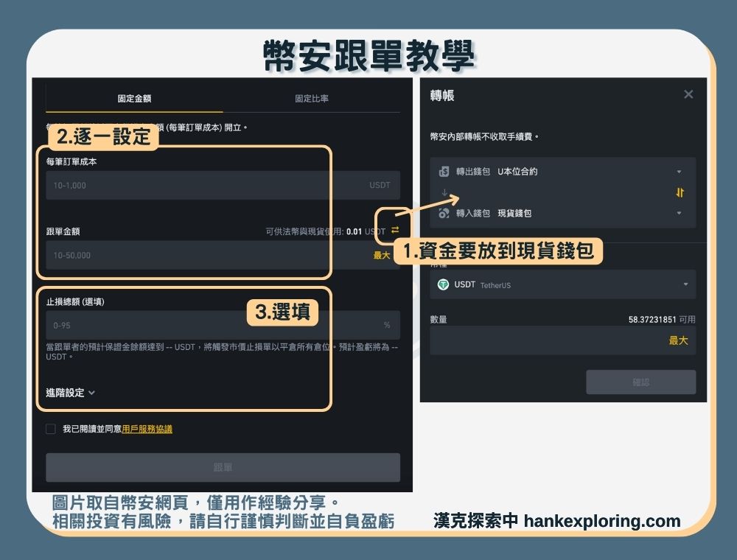This screenshot has height=560, width=737.
Task: Click the 幣安內部轉帳不收取手續費 notice text
Action: 484,137
